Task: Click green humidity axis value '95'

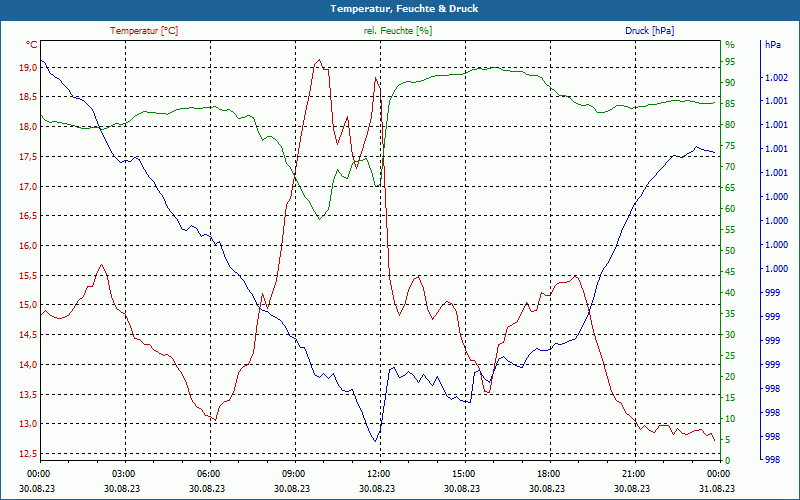Action: pos(730,62)
